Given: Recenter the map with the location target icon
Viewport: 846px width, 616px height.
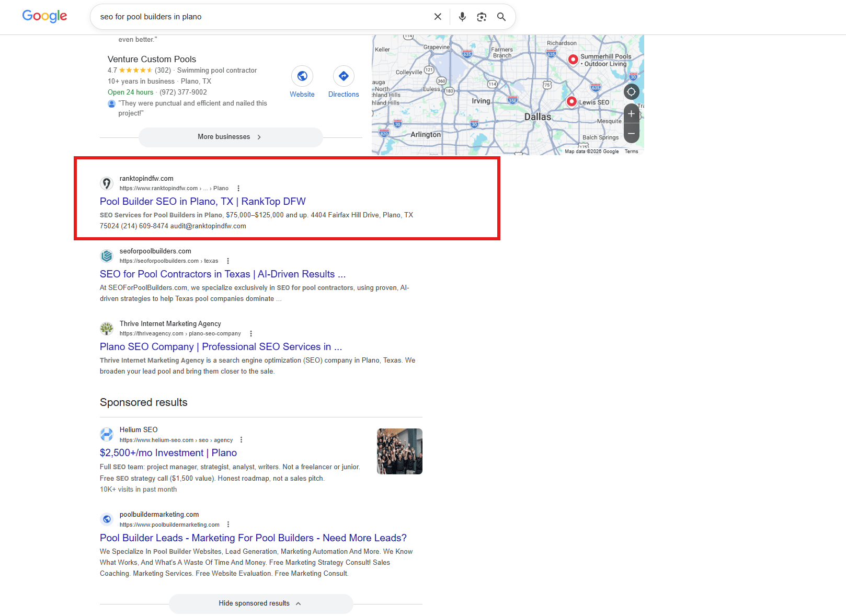Looking at the screenshot, I should point(631,92).
